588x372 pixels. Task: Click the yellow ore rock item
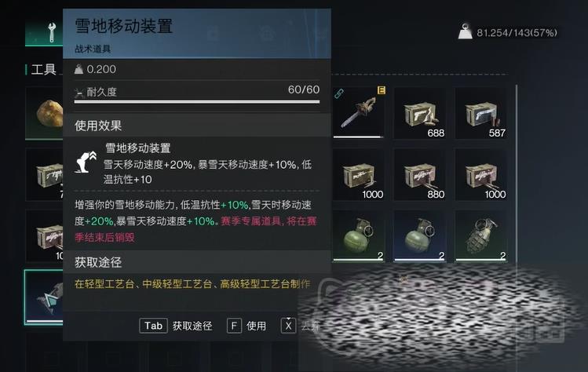(44, 113)
